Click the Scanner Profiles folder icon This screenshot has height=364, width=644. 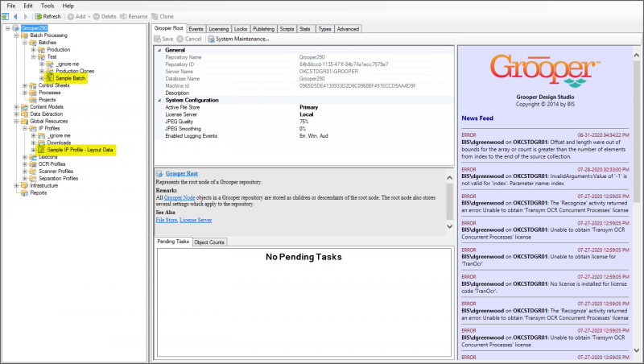coord(33,172)
